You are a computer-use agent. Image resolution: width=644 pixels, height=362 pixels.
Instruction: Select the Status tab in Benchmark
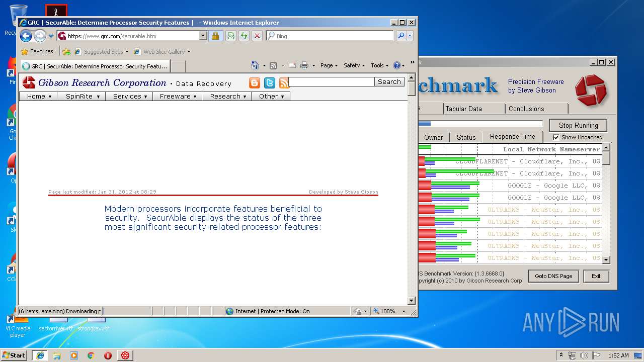click(x=466, y=137)
